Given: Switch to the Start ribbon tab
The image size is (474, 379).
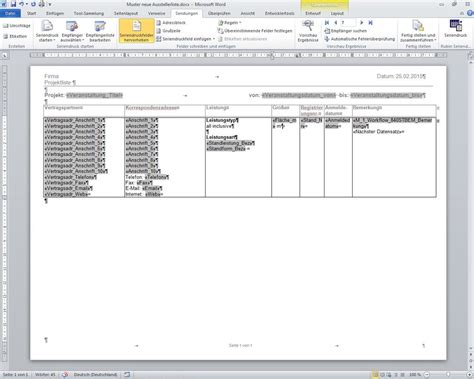Looking at the screenshot, I should point(32,13).
